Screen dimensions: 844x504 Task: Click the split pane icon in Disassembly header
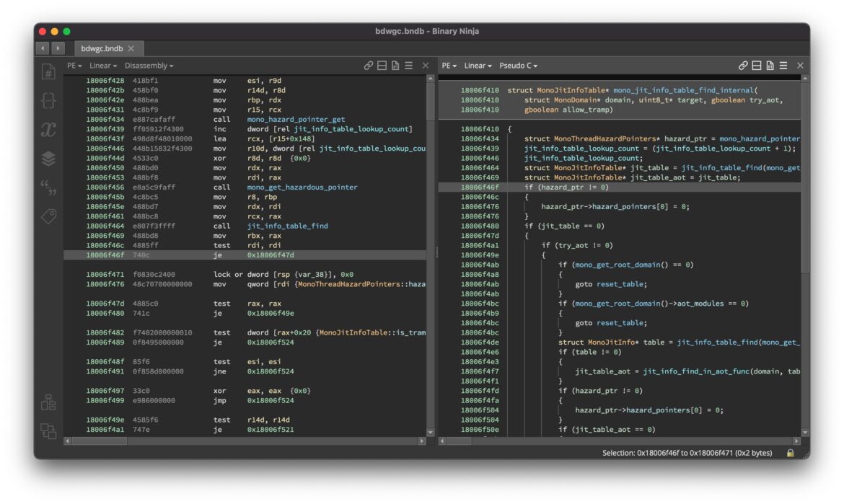point(382,66)
